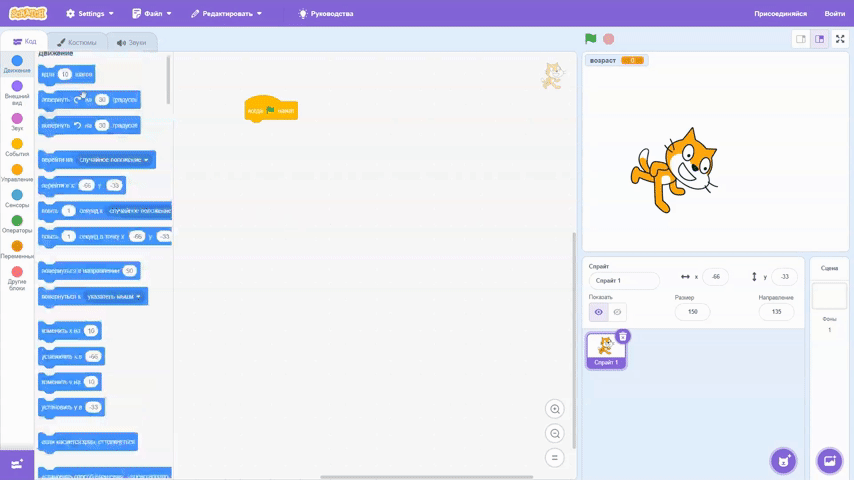854x480 pixels.
Task: Click 'установить x в -66' block
Action: (71, 356)
